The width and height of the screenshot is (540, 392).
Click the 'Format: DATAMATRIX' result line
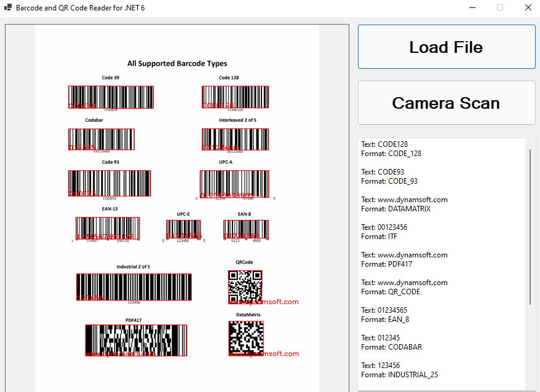tap(395, 209)
